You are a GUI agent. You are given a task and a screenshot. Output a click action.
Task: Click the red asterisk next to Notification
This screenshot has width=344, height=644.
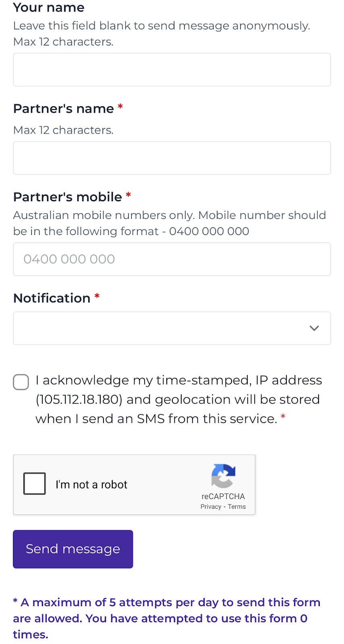pos(97,297)
